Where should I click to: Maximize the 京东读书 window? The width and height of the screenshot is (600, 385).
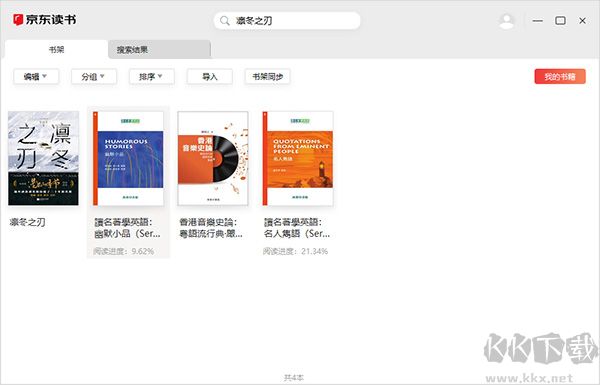560,21
